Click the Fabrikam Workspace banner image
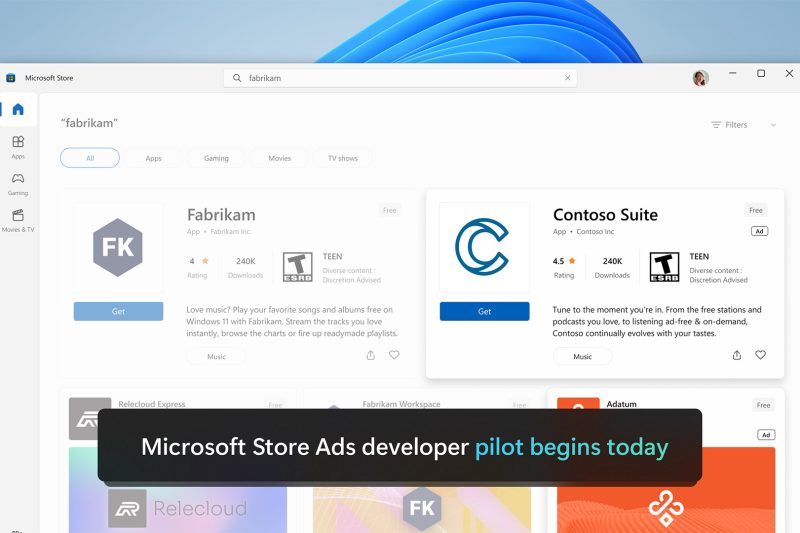 click(422, 508)
